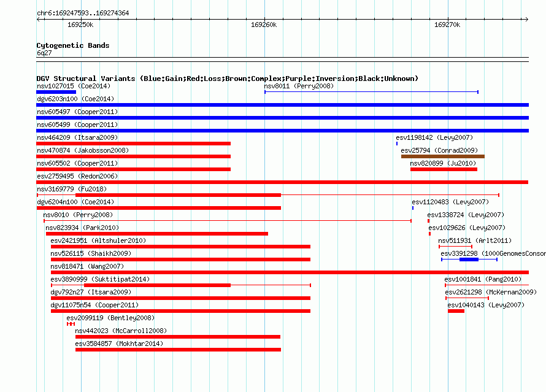546x392 pixels.
Task: Click the chr6:169247593..169274364 coordinates text
Action: click(x=83, y=13)
